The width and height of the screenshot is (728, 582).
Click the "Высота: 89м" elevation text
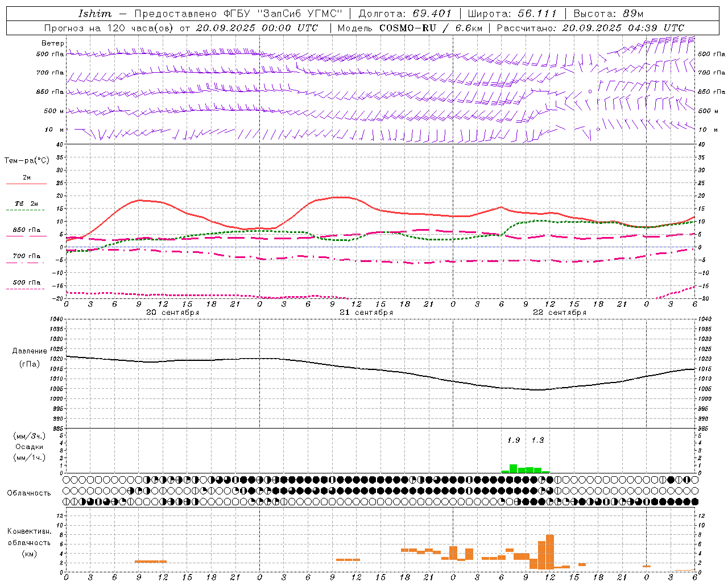[609, 14]
